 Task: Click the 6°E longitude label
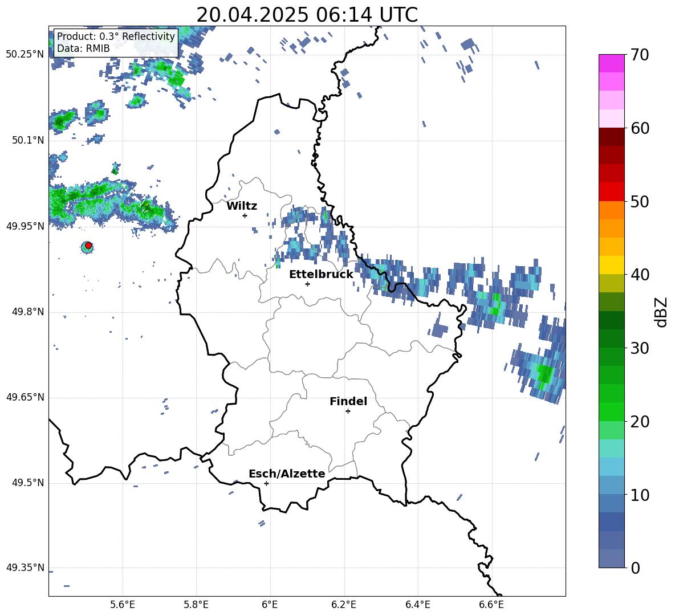[270, 605]
